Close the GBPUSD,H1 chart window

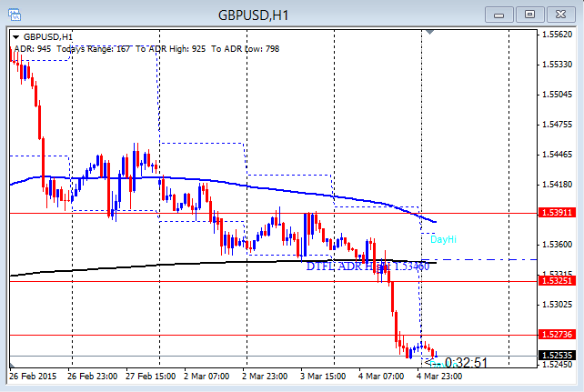560,15
